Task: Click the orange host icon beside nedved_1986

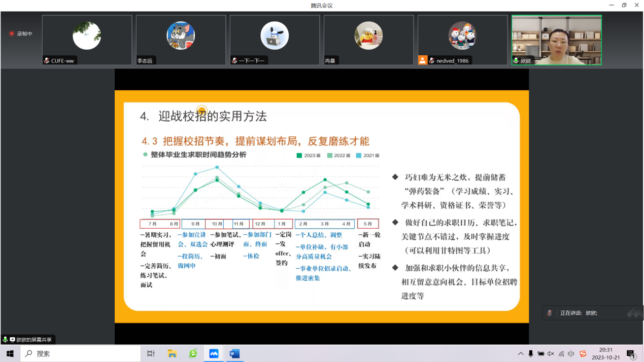Action: [422, 60]
